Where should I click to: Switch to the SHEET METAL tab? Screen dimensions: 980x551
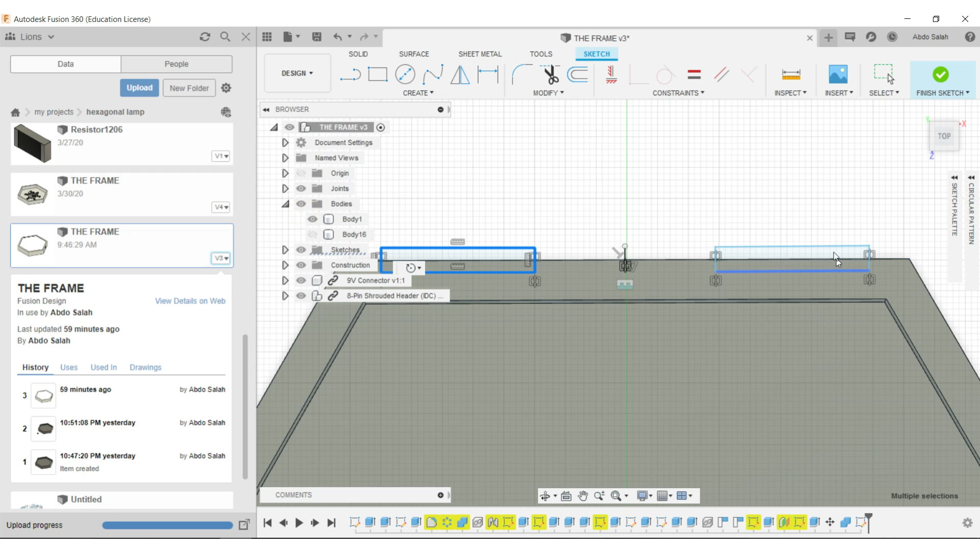480,54
